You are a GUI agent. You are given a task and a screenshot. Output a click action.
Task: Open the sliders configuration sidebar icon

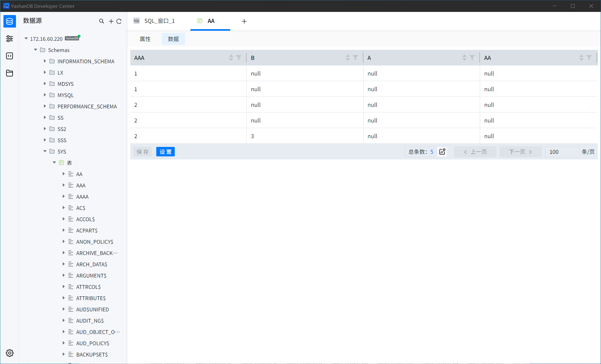[10, 39]
